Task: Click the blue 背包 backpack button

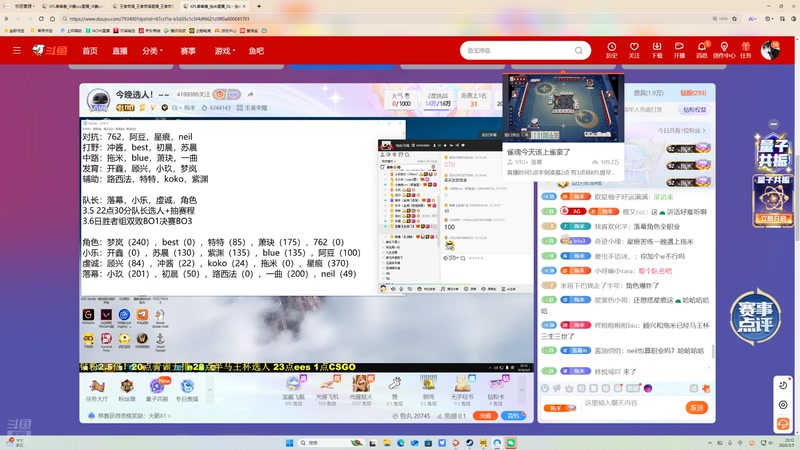Action: (513, 416)
